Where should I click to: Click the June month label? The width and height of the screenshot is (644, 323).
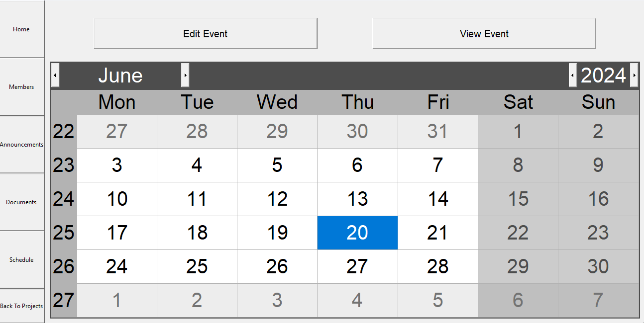point(120,76)
